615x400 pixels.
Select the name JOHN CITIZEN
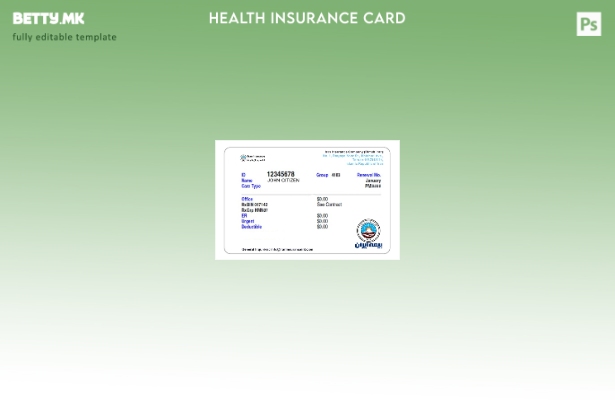pyautogui.click(x=283, y=181)
